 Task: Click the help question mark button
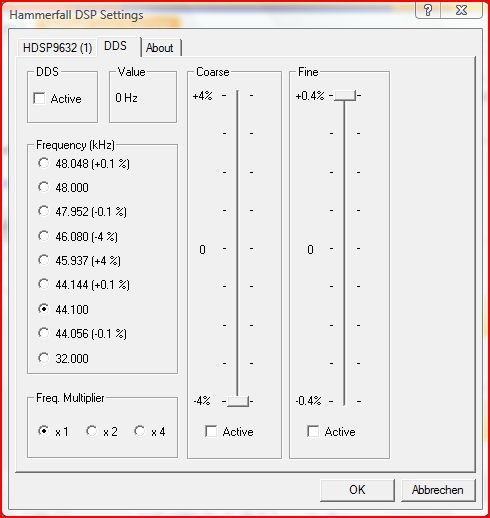428,10
